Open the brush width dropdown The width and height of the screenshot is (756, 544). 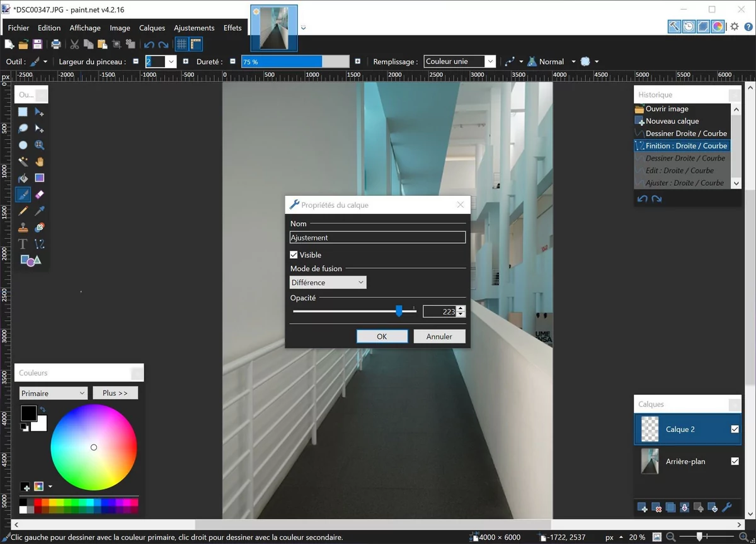171,62
